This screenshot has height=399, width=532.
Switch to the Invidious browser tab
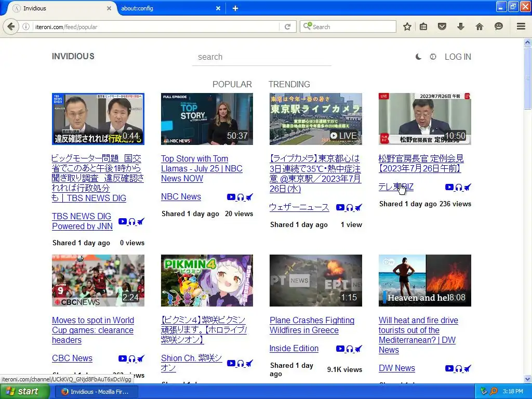coord(61,8)
